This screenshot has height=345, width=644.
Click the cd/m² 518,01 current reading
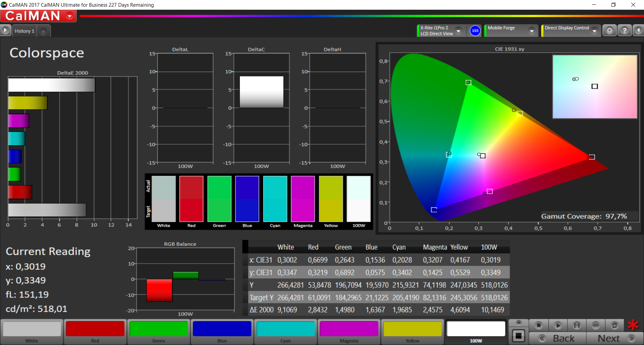tap(37, 309)
